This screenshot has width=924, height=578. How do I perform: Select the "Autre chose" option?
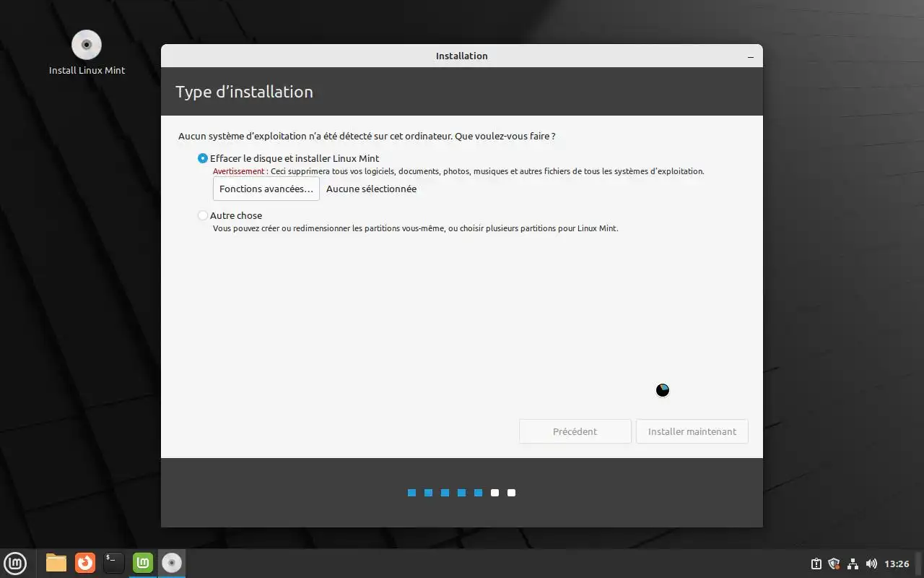[x=230, y=215]
